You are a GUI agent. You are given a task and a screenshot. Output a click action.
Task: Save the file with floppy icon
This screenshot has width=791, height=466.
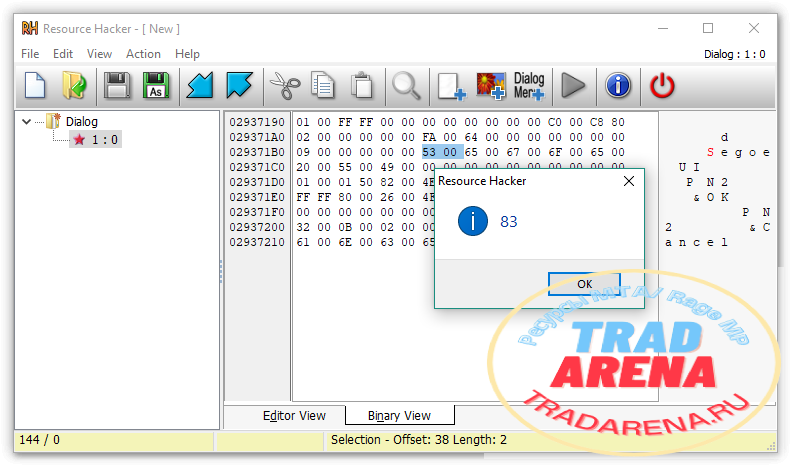tap(117, 85)
